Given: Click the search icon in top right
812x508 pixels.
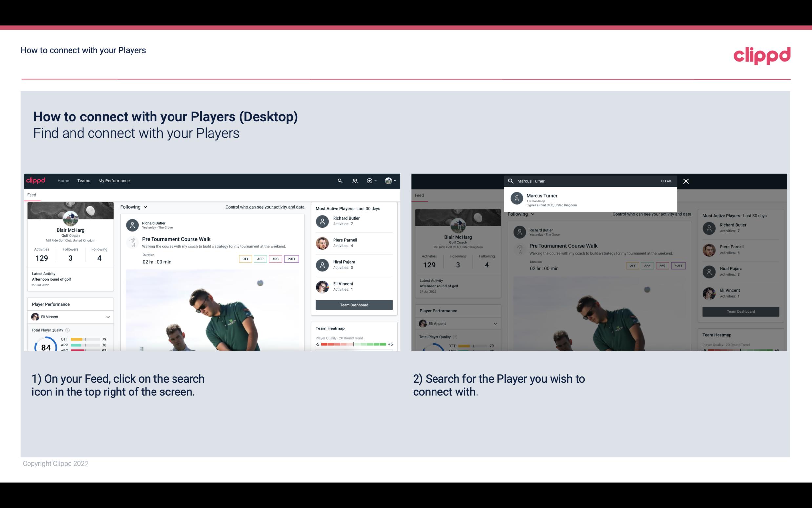Looking at the screenshot, I should [339, 180].
